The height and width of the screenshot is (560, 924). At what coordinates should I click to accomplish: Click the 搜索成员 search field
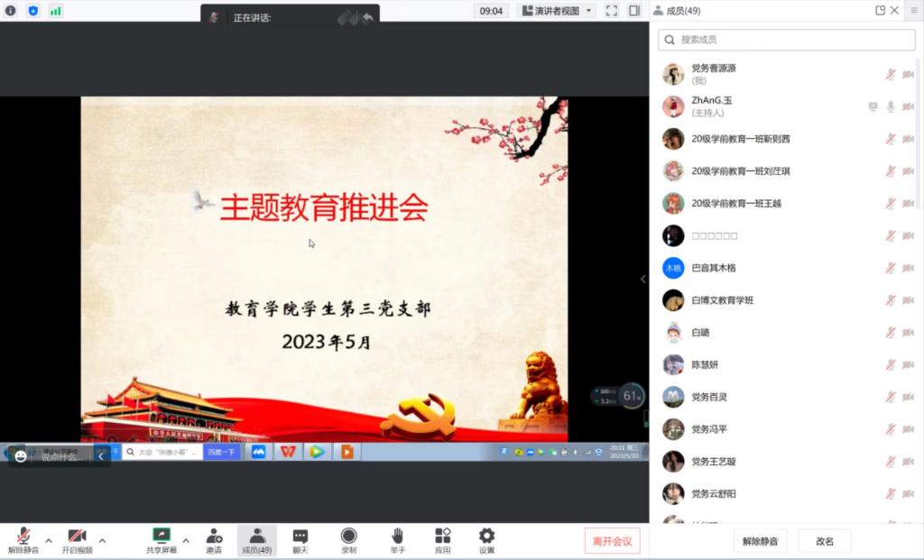(787, 40)
